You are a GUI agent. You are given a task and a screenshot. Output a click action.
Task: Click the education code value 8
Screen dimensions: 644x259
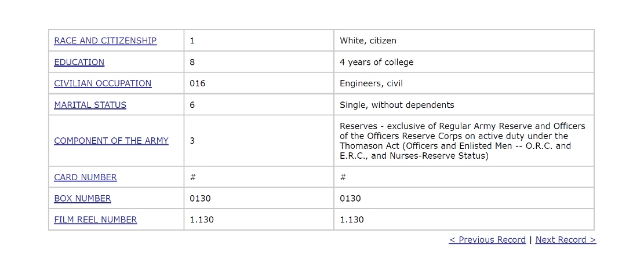(192, 62)
